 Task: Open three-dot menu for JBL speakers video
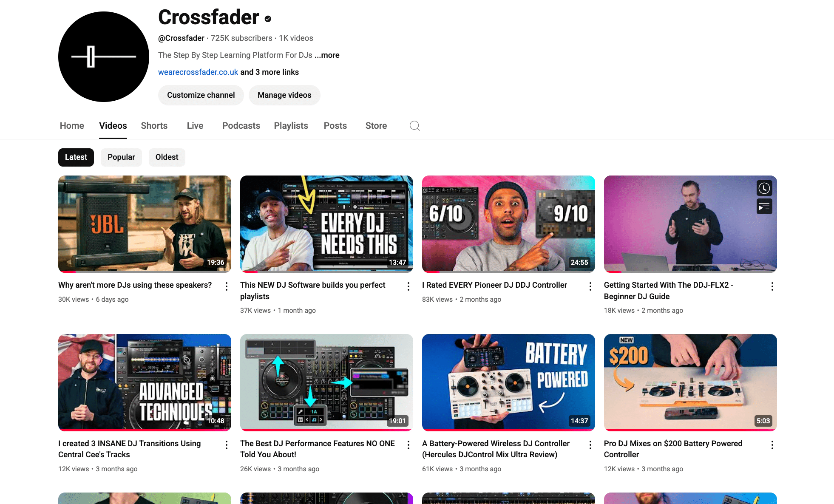pyautogui.click(x=227, y=286)
